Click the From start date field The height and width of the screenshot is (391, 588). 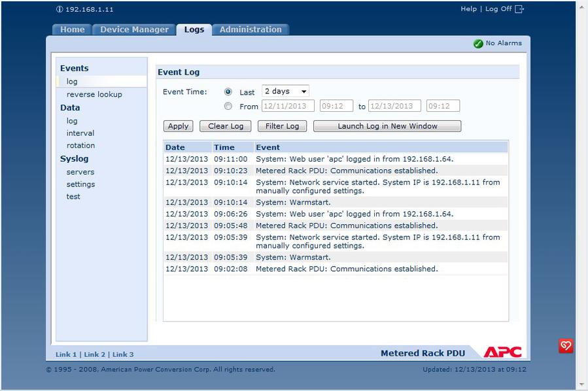coord(288,106)
